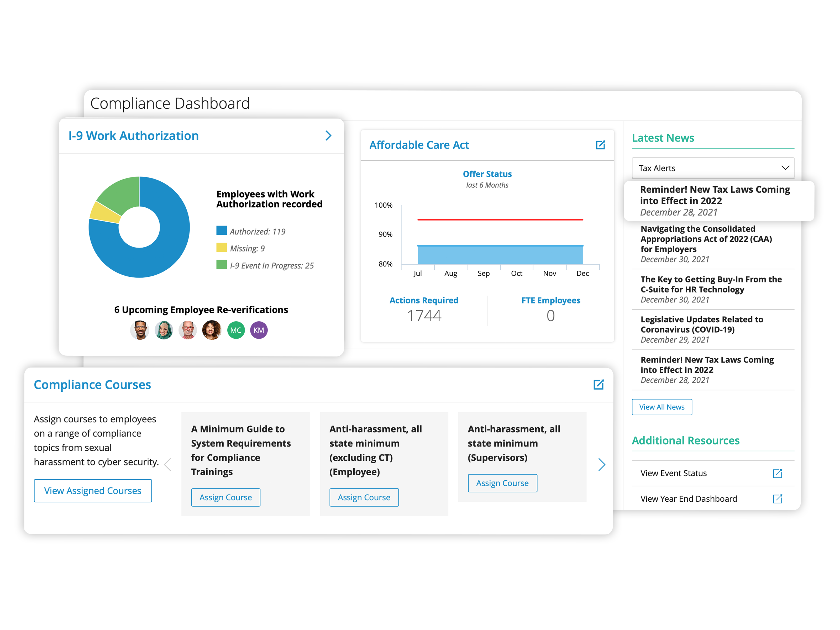Screen dimensions: 840x630
Task: Select the woman in green hijab avatar
Action: pyautogui.click(x=164, y=330)
